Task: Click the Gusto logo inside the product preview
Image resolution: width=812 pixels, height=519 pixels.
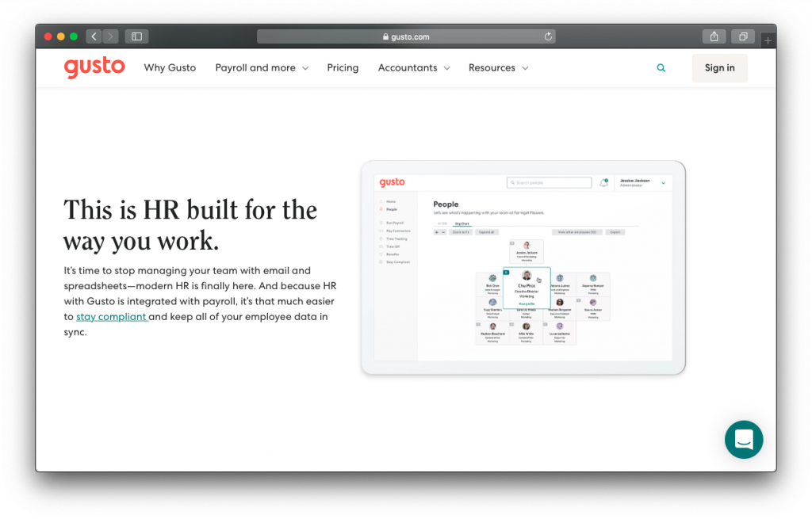Action: click(x=392, y=182)
